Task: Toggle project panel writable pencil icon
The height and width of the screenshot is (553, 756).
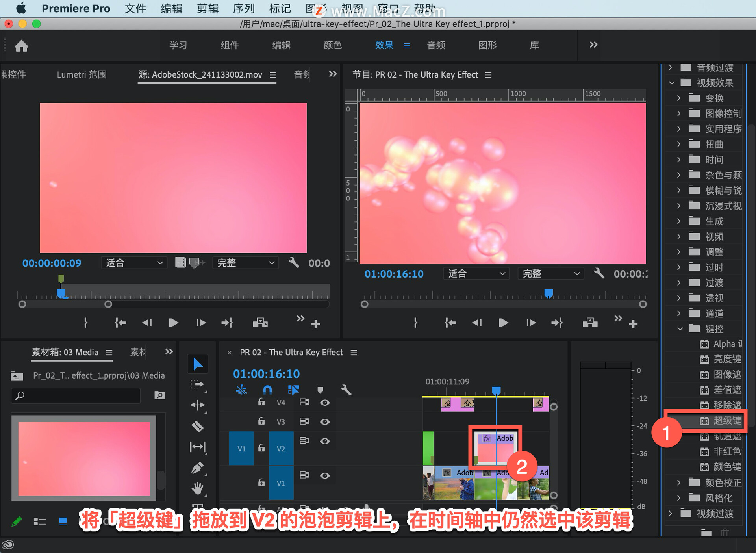Action: click(17, 522)
